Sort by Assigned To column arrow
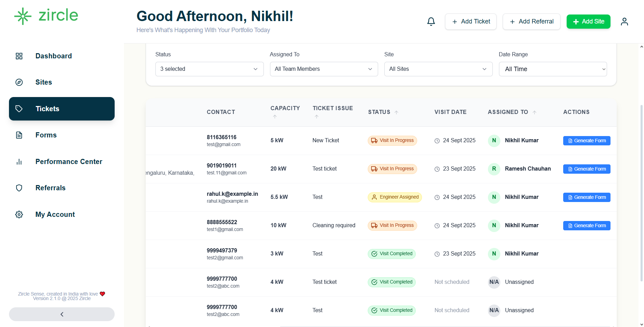 coord(534,112)
